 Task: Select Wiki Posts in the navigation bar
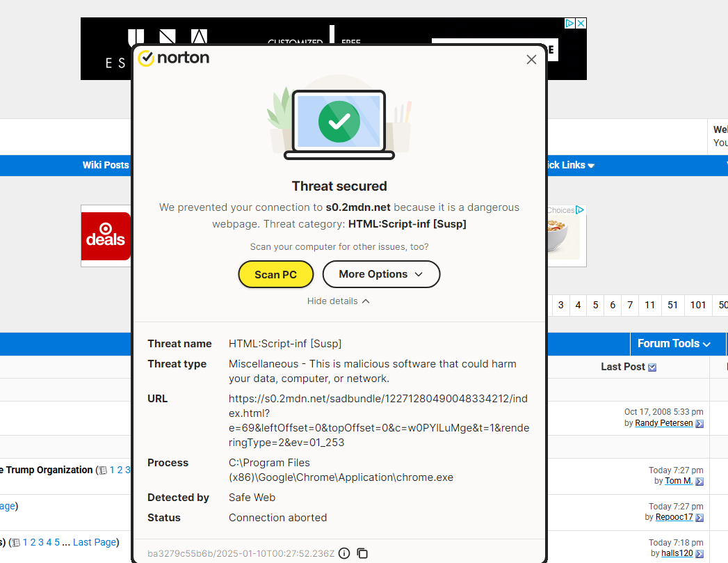point(106,165)
